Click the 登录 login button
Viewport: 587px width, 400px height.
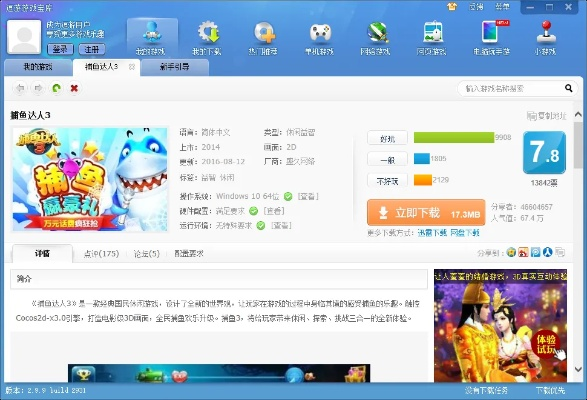point(60,49)
